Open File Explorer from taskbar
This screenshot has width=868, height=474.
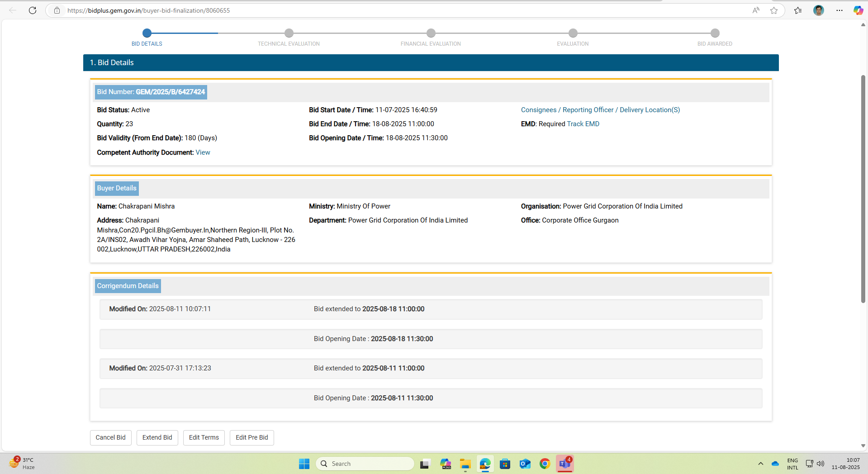465,464
